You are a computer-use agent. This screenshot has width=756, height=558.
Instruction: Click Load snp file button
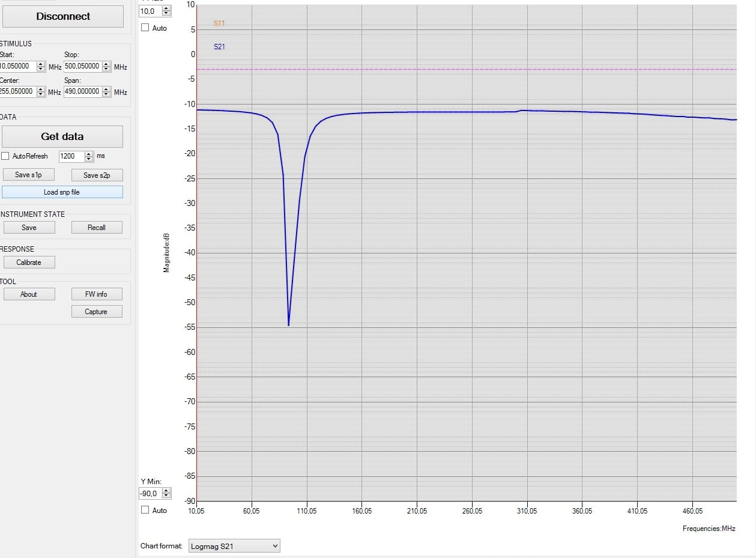pyautogui.click(x=62, y=192)
